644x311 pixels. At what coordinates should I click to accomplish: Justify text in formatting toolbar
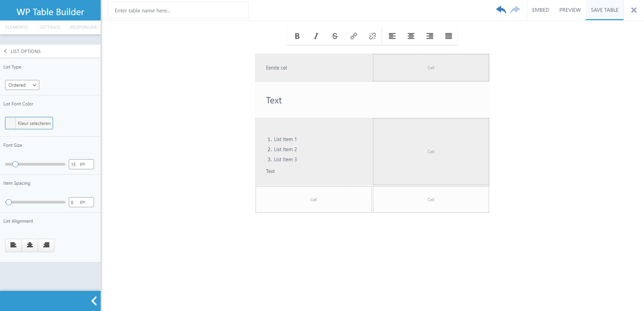click(448, 36)
